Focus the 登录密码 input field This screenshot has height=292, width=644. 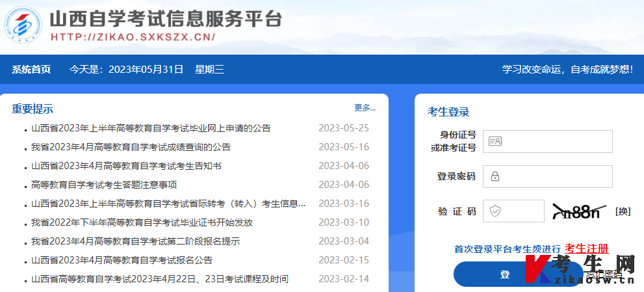(x=547, y=176)
